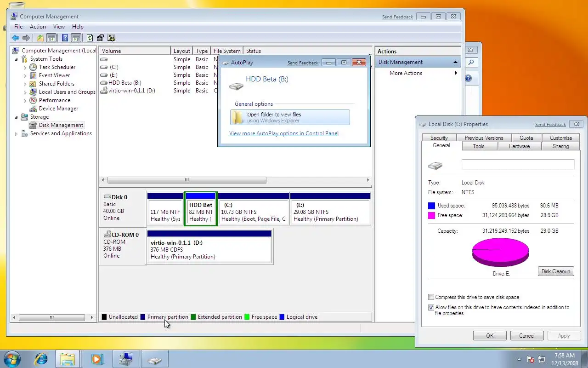Image resolution: width=588 pixels, height=368 pixels.
Task: Click the Computer Management (Local) root icon
Action: (x=16, y=51)
